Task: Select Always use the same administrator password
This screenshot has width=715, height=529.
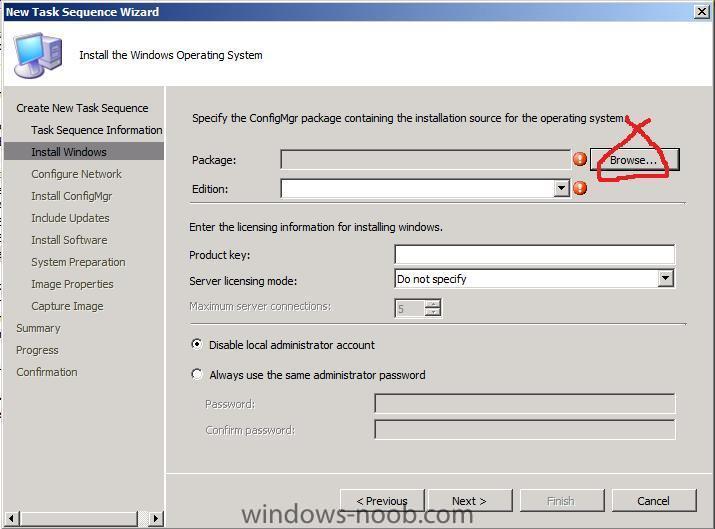Action: pyautogui.click(x=197, y=375)
